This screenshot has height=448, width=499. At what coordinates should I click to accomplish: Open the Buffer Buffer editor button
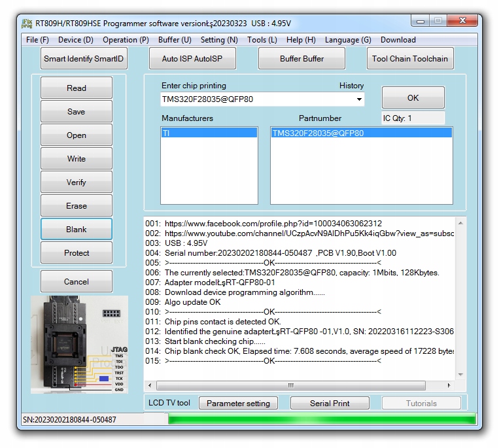click(x=301, y=59)
